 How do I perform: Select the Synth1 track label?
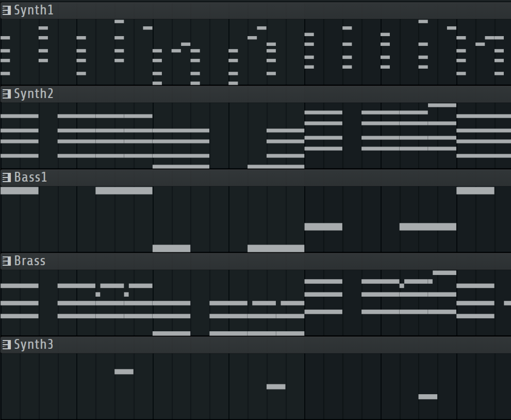tap(34, 10)
